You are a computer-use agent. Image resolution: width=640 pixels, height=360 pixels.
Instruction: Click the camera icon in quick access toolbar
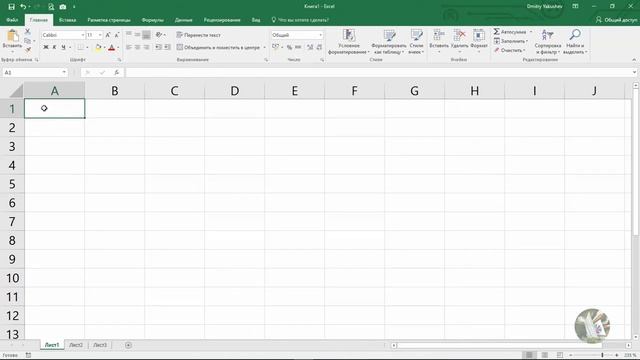63,7
